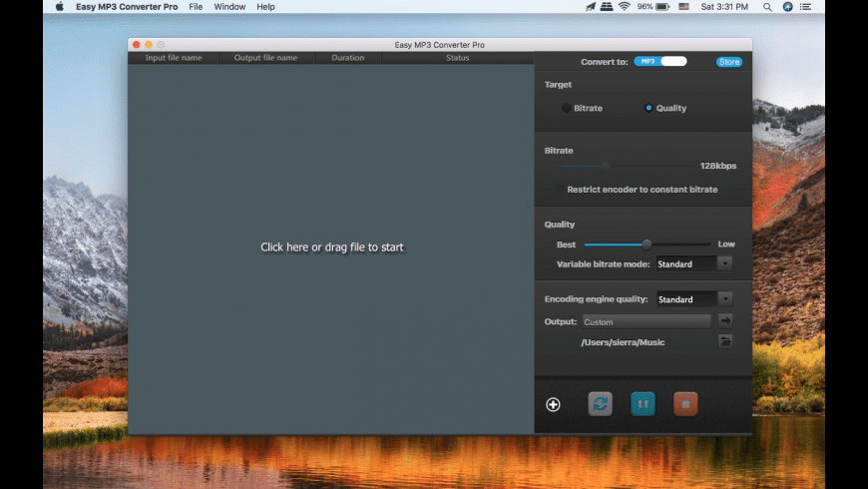868x489 pixels.
Task: Click the paper plane menu bar icon
Action: (x=591, y=7)
